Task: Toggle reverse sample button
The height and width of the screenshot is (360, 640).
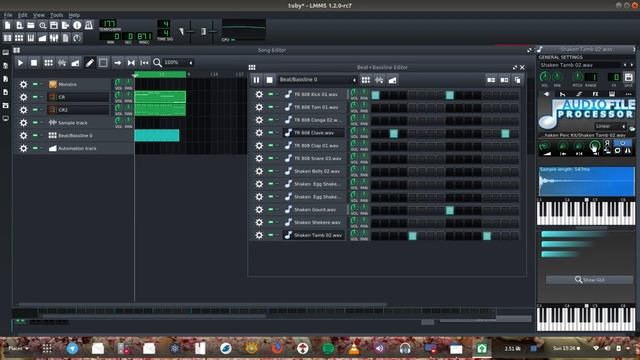Action: (607, 143)
